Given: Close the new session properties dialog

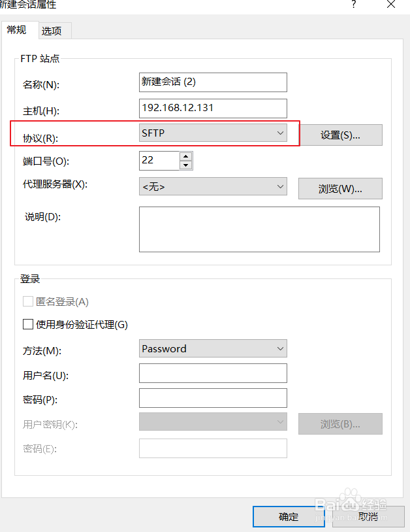Looking at the screenshot, I should [391, 5].
